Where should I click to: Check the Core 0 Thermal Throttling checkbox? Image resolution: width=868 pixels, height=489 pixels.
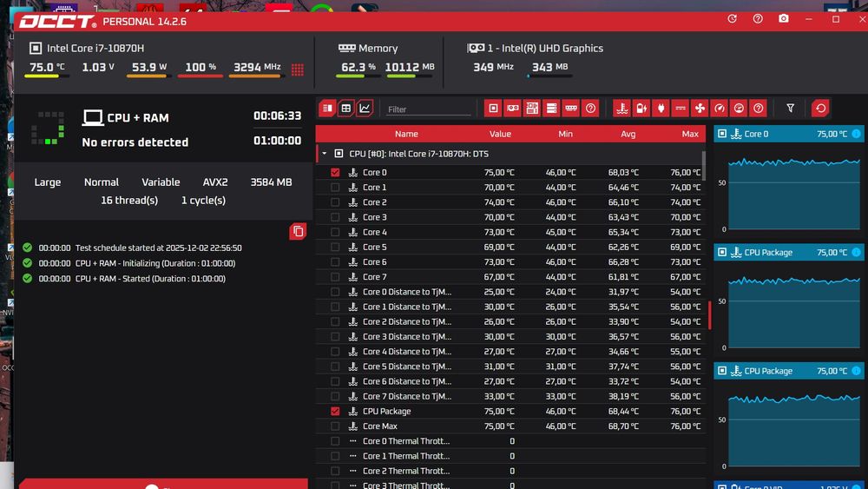tap(335, 441)
